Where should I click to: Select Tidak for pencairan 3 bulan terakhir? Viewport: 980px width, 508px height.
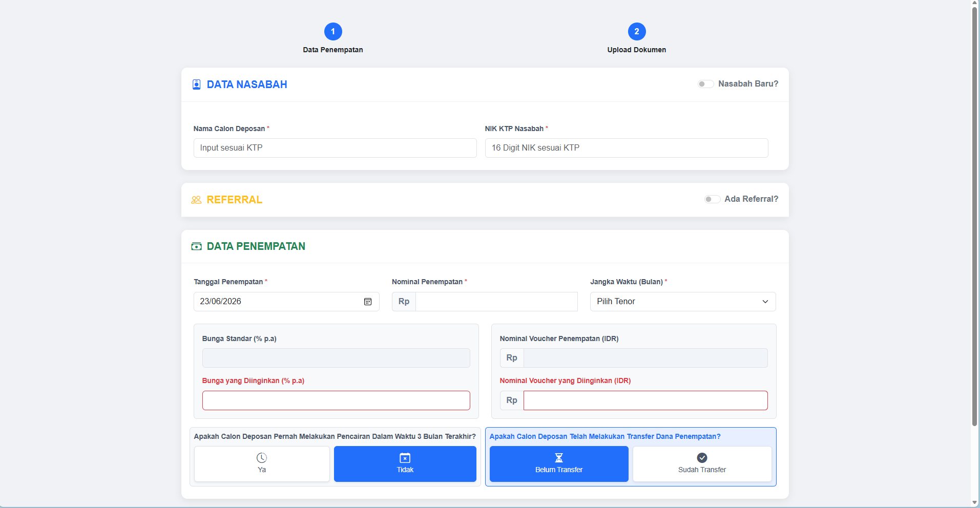click(x=405, y=464)
